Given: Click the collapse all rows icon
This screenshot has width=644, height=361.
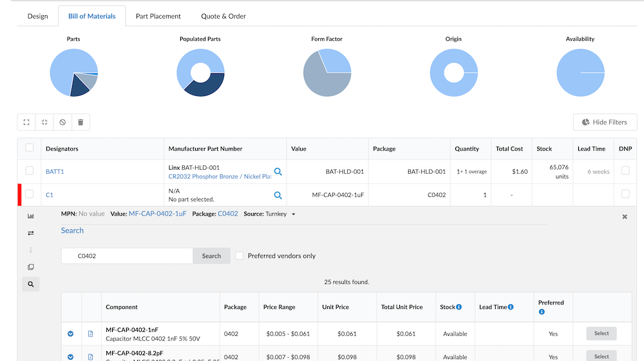Looking at the screenshot, I should (44, 122).
